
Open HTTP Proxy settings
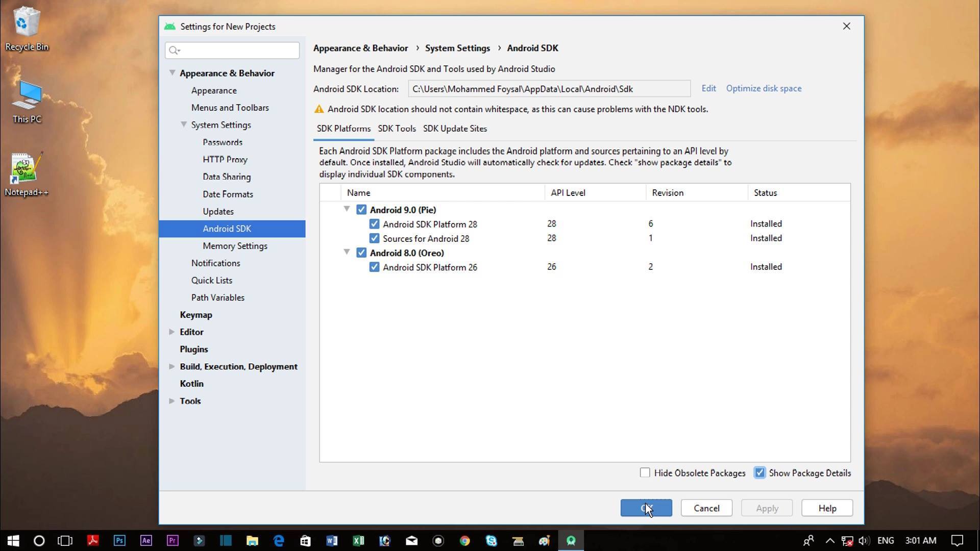point(225,159)
